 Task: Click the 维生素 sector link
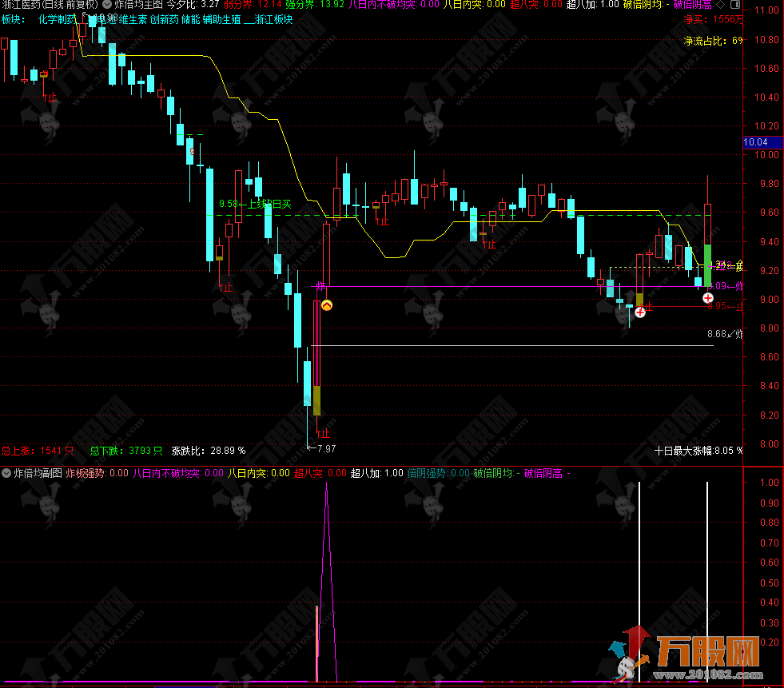pyautogui.click(x=133, y=19)
